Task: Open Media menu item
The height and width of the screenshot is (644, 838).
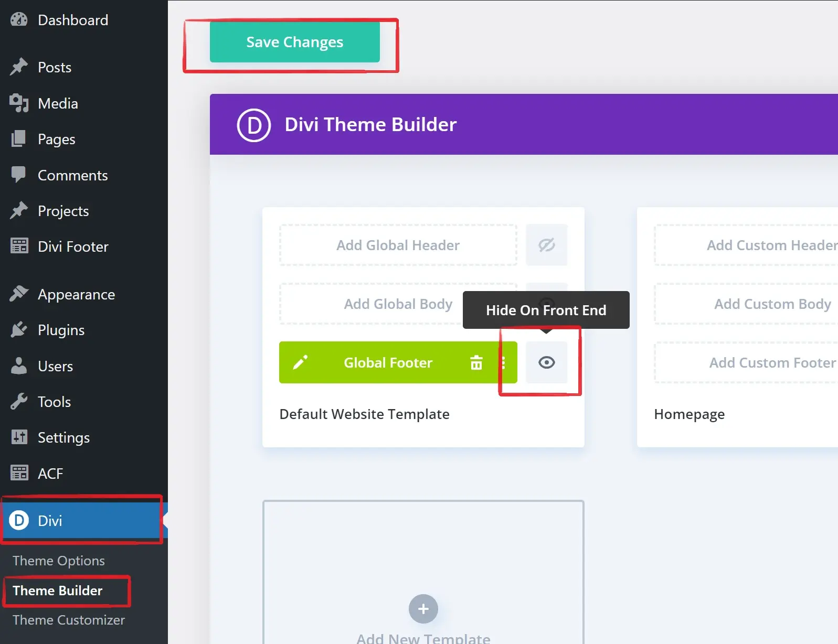Action: coord(84,103)
